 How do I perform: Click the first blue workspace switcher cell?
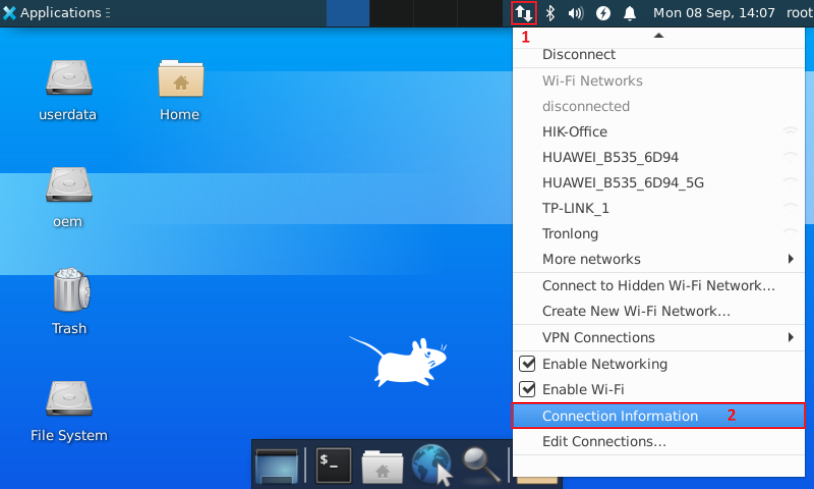coord(348,13)
